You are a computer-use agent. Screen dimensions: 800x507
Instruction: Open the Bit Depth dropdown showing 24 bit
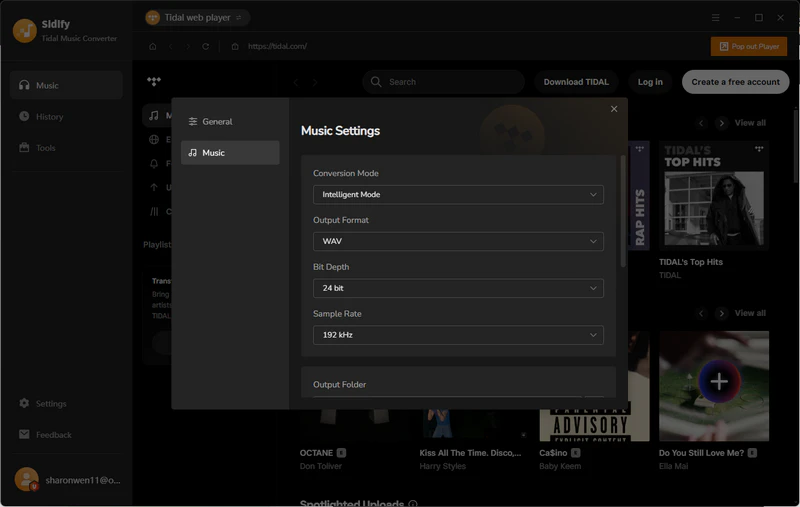pos(458,288)
